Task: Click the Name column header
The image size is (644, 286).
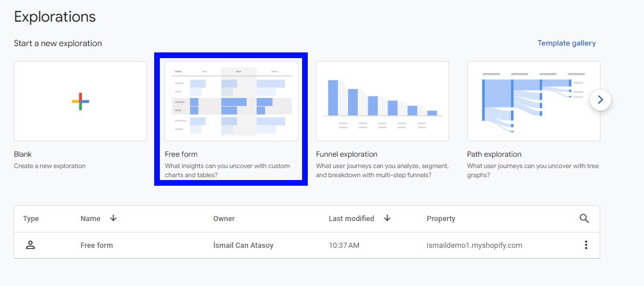Action: (90, 219)
